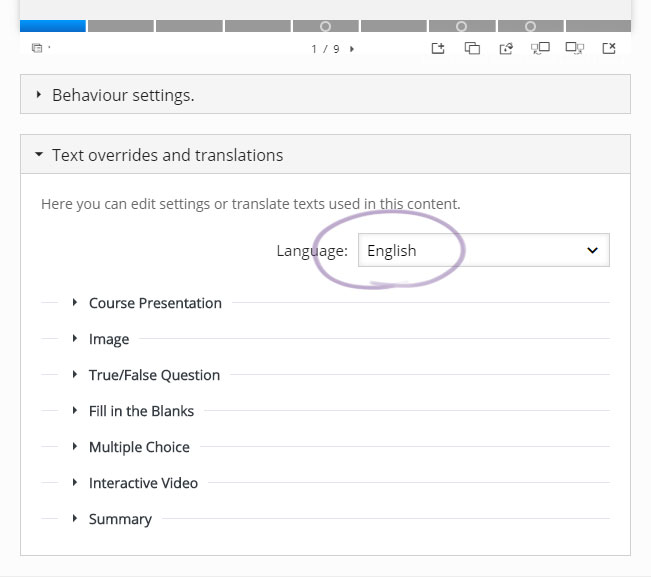Viewport: 651px width, 577px height.
Task: Expand the Interactive Video group
Action: point(143,483)
